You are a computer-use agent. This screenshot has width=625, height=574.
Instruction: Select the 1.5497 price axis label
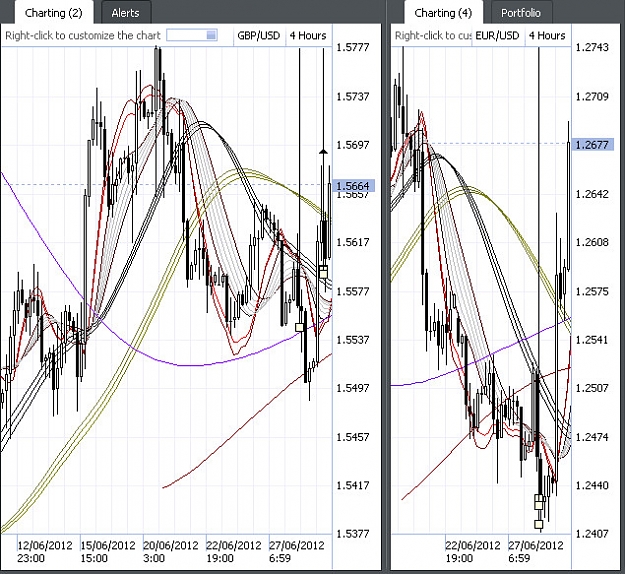[353, 388]
